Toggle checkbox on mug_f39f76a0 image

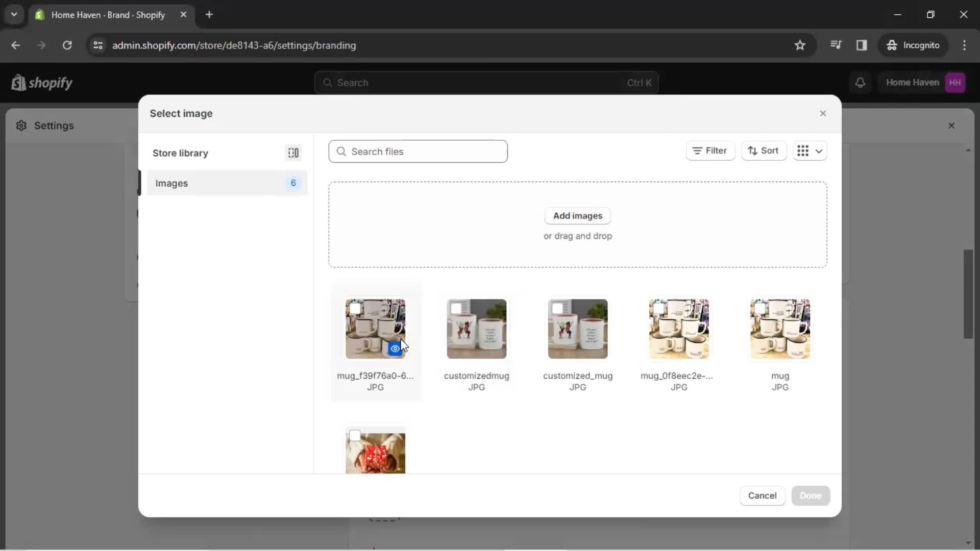pyautogui.click(x=355, y=308)
